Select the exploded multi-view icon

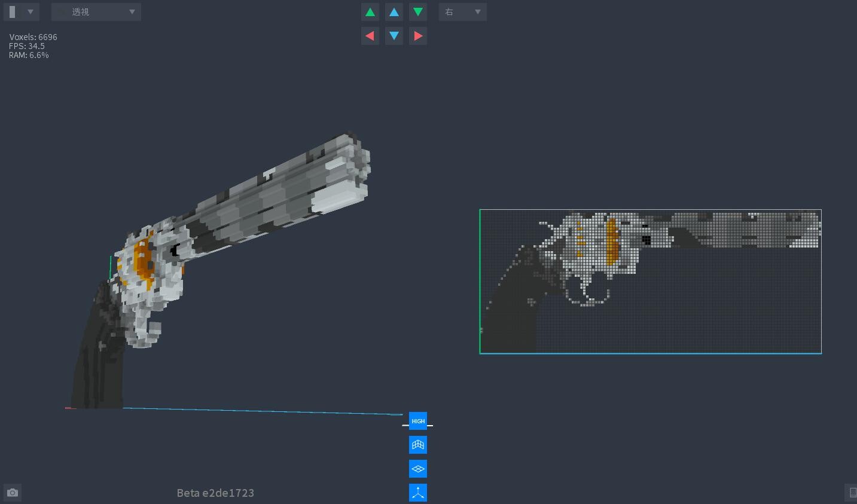(x=417, y=445)
